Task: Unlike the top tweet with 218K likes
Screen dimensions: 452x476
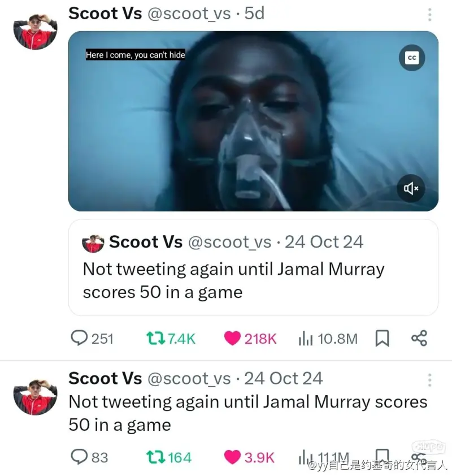Action: (232, 339)
